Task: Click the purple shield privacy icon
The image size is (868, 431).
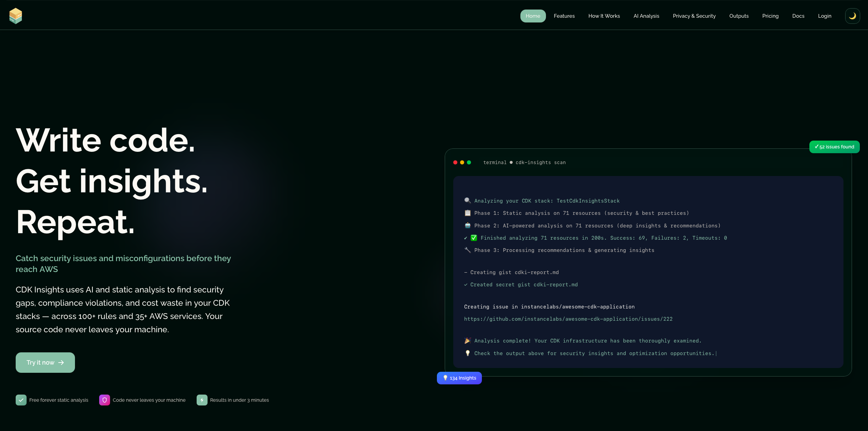Action: click(x=105, y=400)
